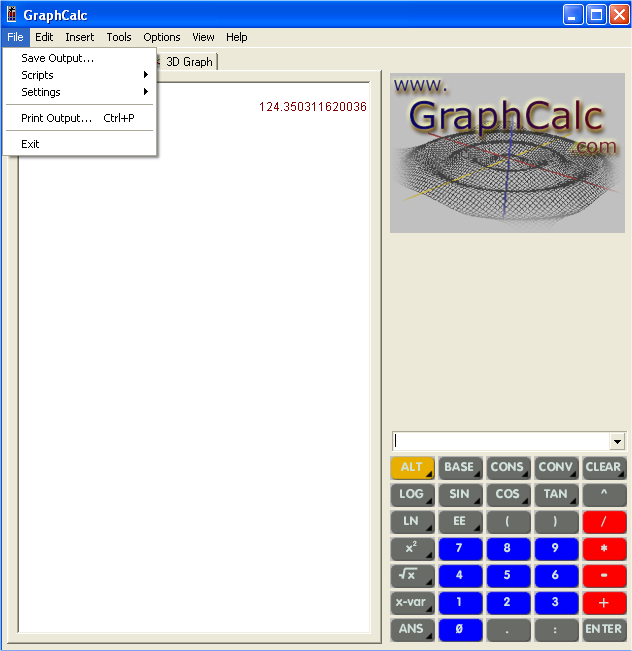This screenshot has width=632, height=651.
Task: Click the red multiply key
Action: (x=604, y=549)
